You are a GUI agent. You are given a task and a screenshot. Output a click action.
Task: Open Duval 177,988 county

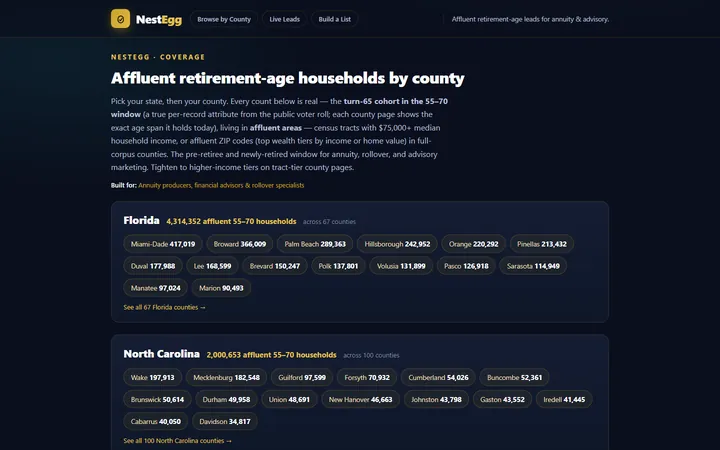click(153, 266)
